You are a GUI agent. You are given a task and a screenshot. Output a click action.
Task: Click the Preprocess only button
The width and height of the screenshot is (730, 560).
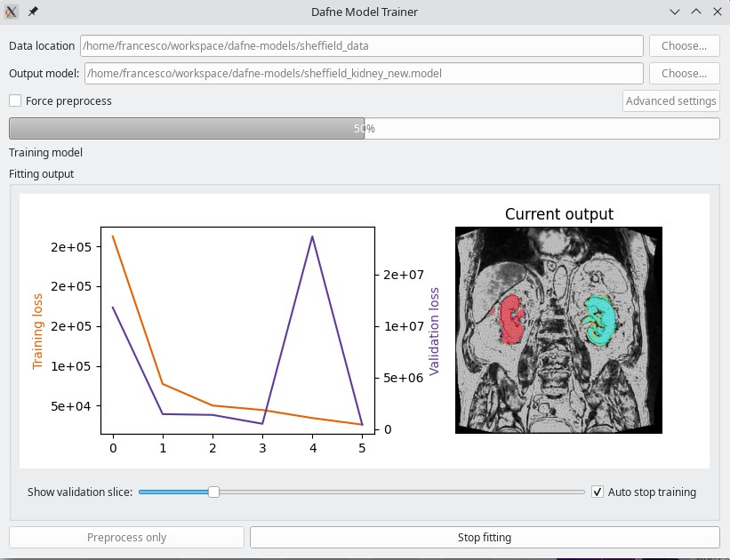[x=126, y=537]
